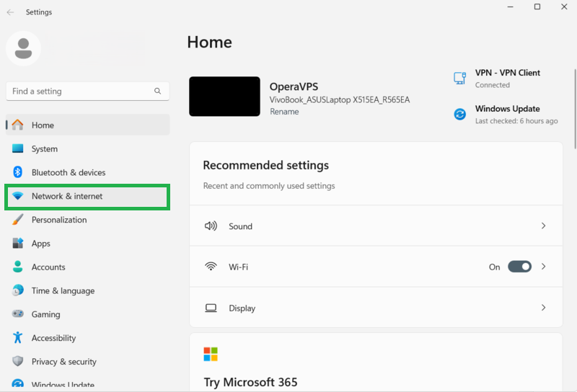The height and width of the screenshot is (392, 577).
Task: Click the Gaming controller icon
Action: [18, 314]
